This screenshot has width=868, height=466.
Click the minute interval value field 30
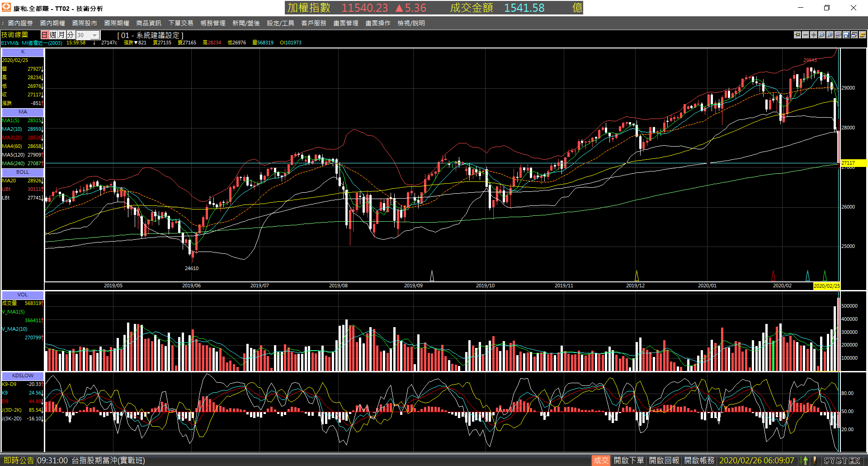pyautogui.click(x=83, y=35)
